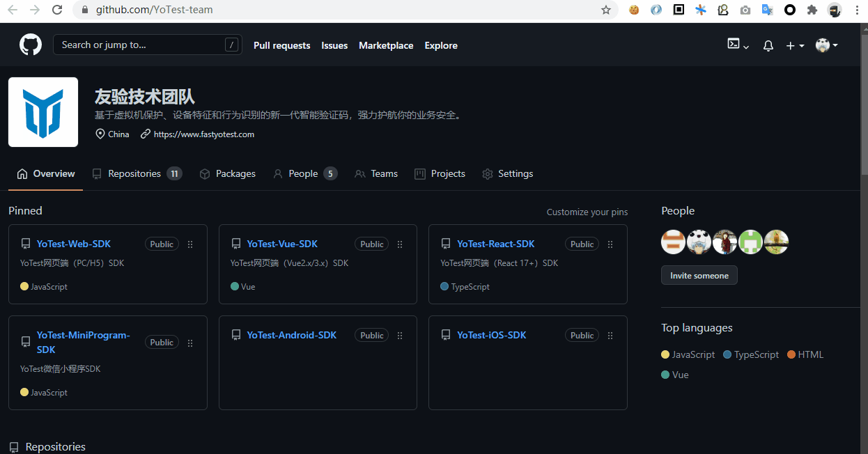
Task: Open the Settings tab
Action: 508,173
